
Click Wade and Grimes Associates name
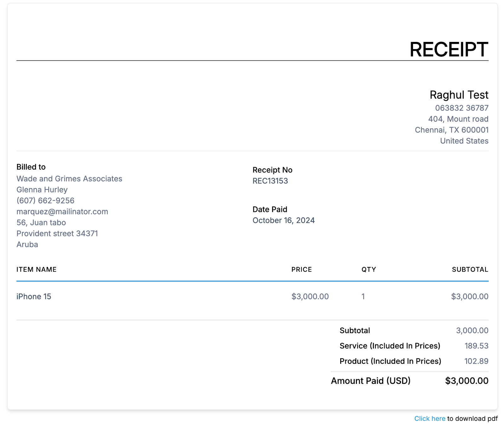[x=69, y=179]
